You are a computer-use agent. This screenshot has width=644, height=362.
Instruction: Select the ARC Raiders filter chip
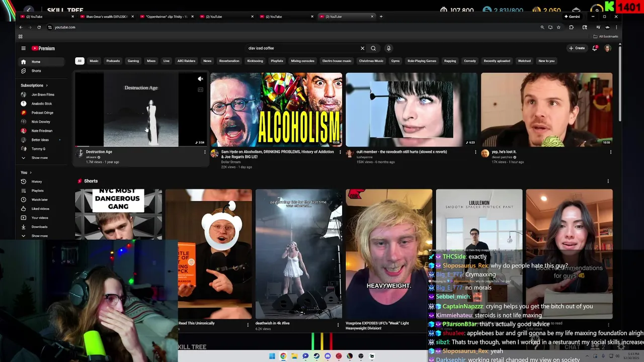(186, 61)
